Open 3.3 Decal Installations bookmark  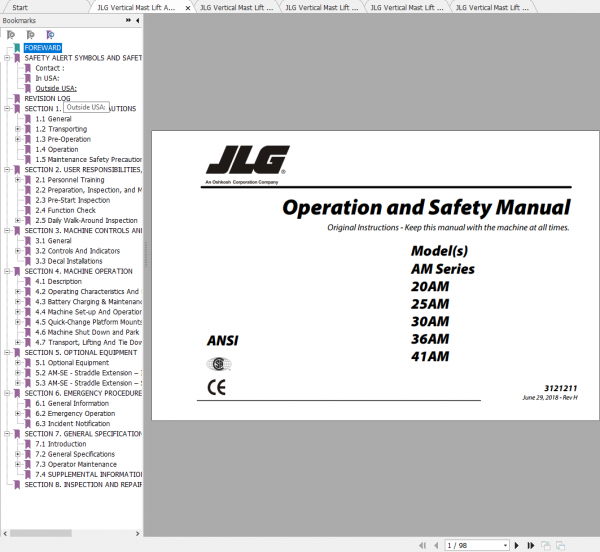coord(69,261)
